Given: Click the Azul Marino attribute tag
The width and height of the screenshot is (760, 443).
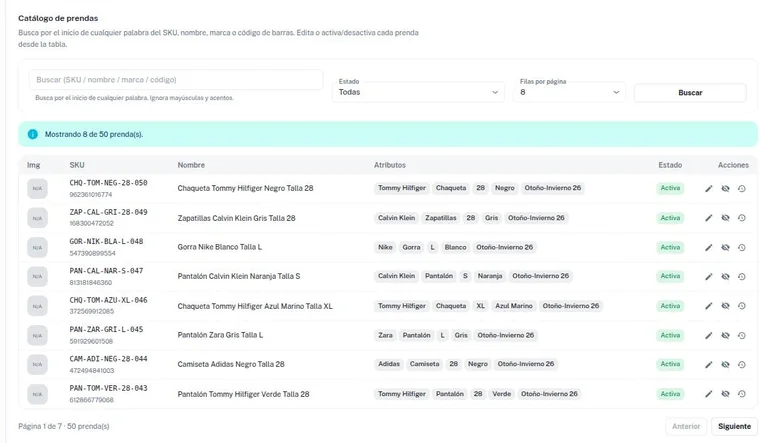Looking at the screenshot, I should click(514, 306).
